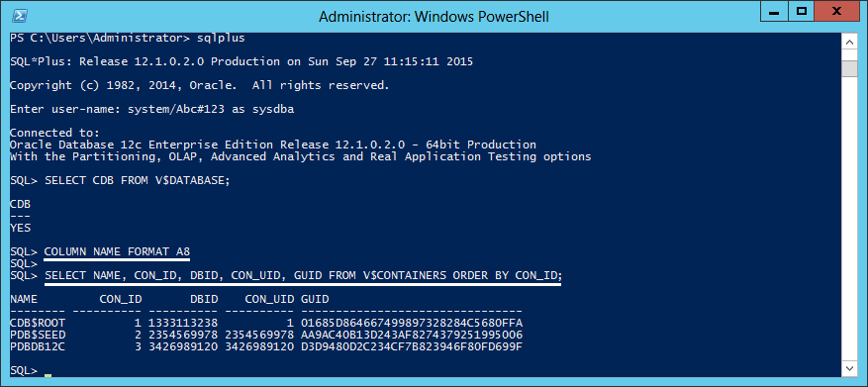Click the Administrator: Windows PowerShell title text
Image resolution: width=868 pixels, height=387 pixels.
tap(434, 17)
